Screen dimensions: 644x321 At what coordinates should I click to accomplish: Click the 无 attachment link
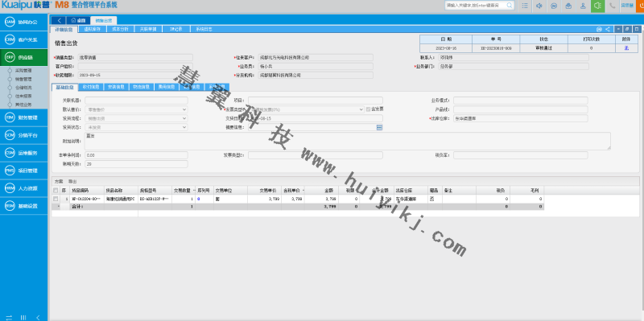(626, 48)
